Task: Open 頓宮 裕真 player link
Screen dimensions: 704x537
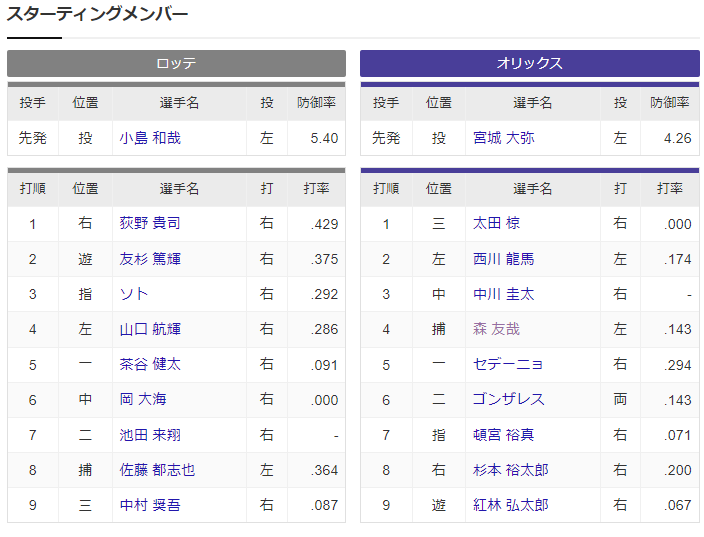Action: point(503,435)
